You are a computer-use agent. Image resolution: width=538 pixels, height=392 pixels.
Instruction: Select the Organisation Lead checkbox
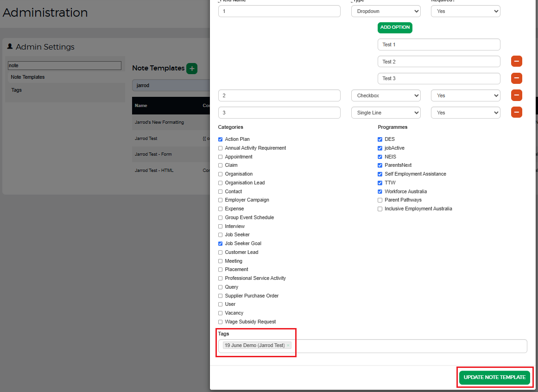point(220,183)
